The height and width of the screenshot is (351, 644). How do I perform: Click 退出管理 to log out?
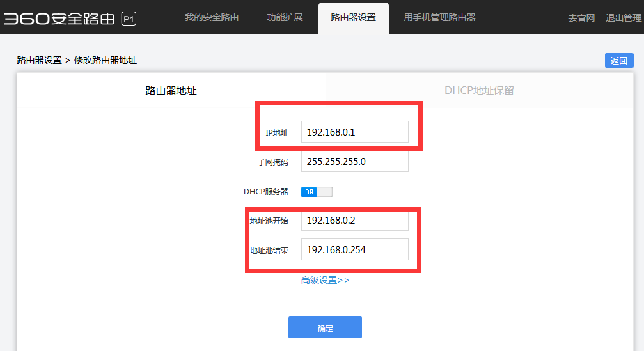pos(624,18)
